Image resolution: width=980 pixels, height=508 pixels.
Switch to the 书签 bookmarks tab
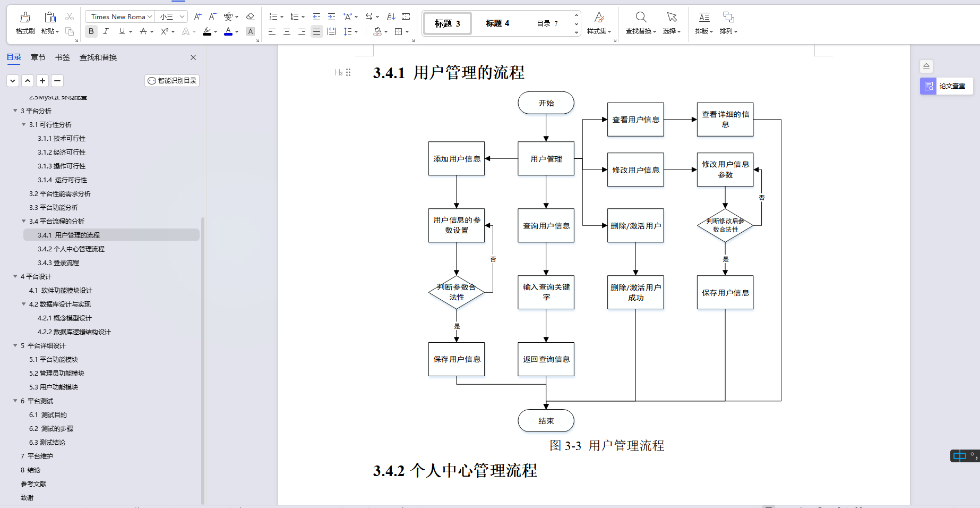(62, 57)
